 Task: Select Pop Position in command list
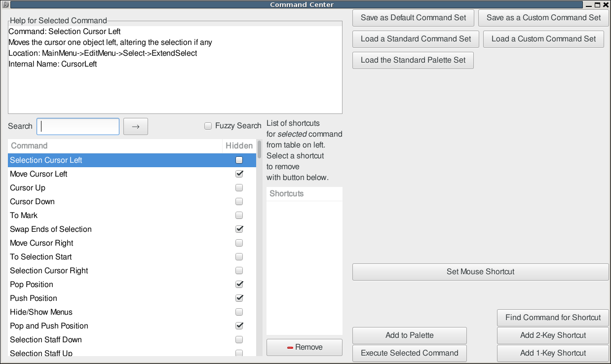pos(32,284)
